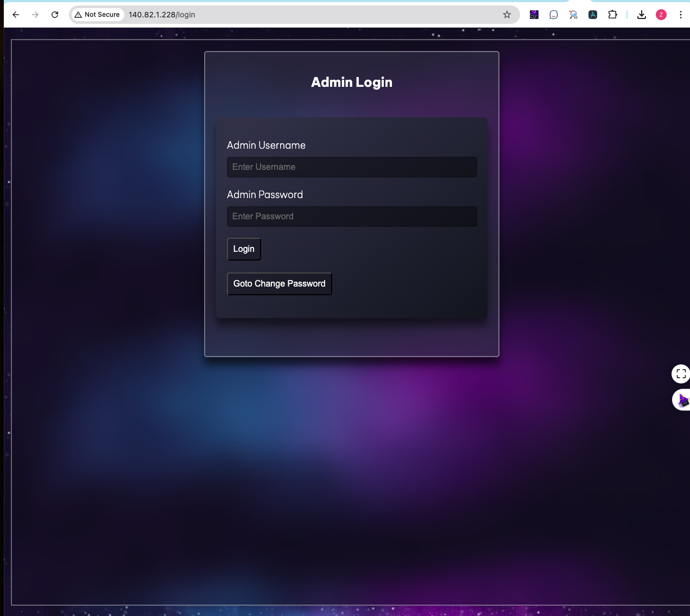Click the Enter Username input field
The image size is (690, 616).
pos(351,167)
